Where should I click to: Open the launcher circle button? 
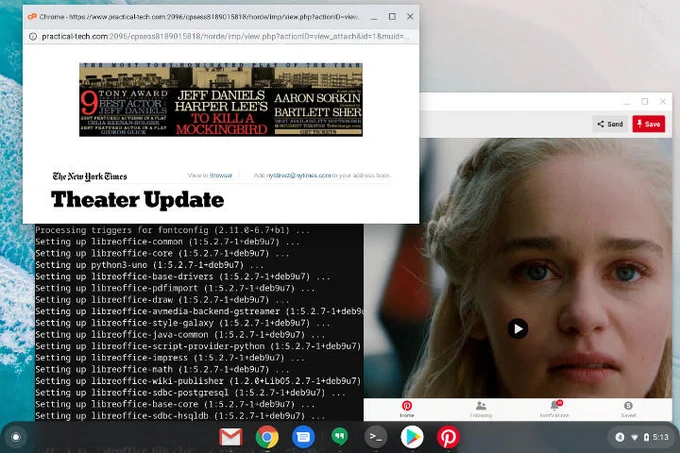pos(16,437)
